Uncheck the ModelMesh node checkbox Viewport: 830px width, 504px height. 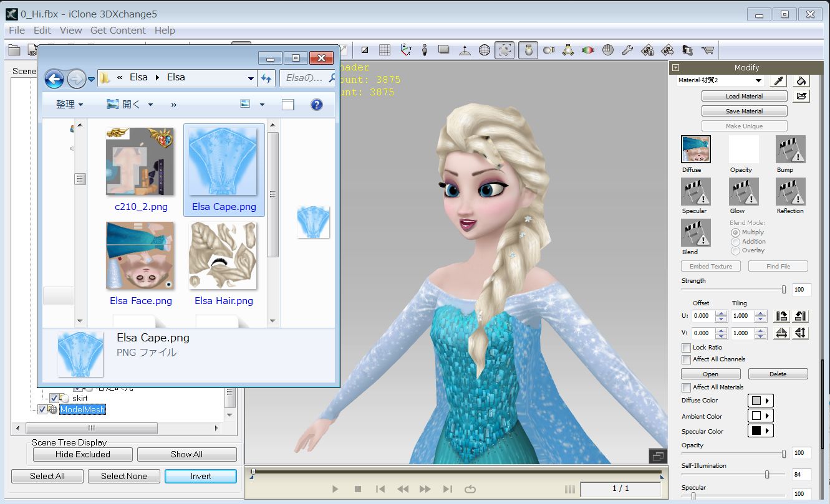coord(42,409)
